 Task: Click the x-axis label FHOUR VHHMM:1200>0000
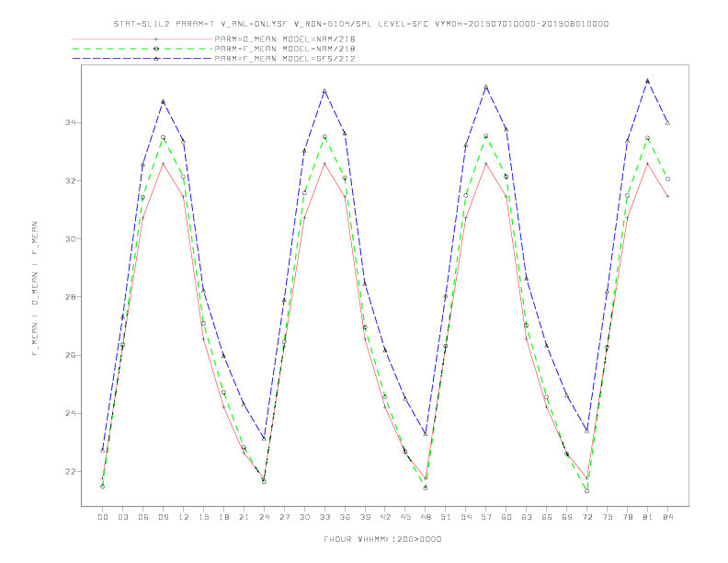pos(382,539)
